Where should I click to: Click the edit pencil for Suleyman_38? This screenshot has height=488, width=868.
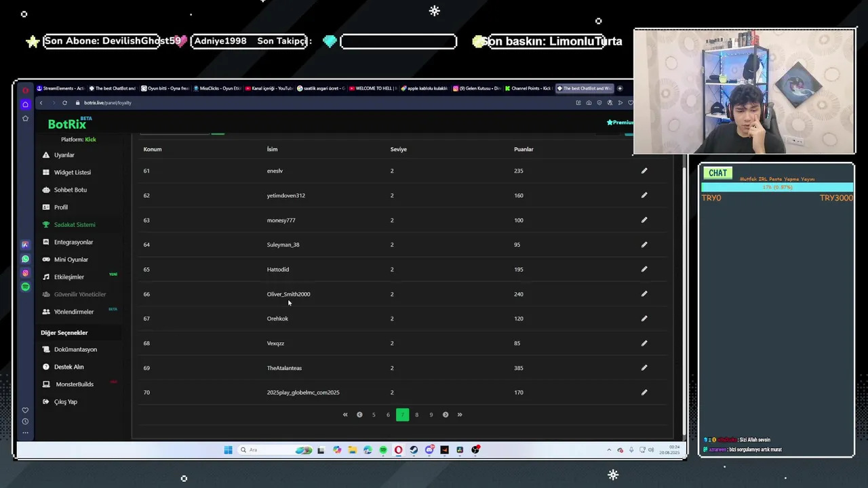click(644, 245)
